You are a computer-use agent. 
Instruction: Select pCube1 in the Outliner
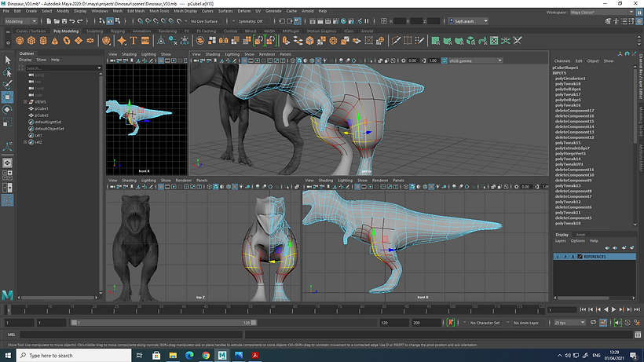pos(41,108)
